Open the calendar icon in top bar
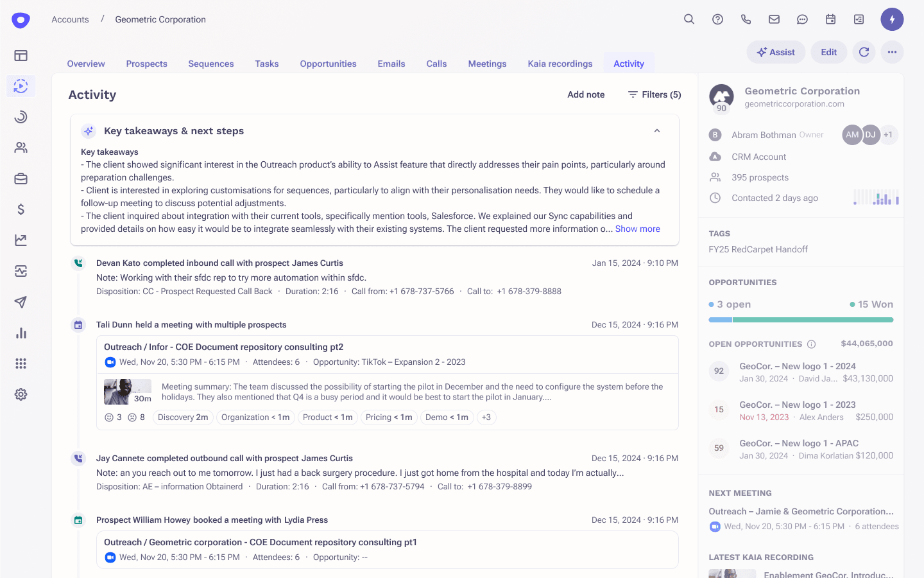Screen dimensions: 924x578 point(830,19)
